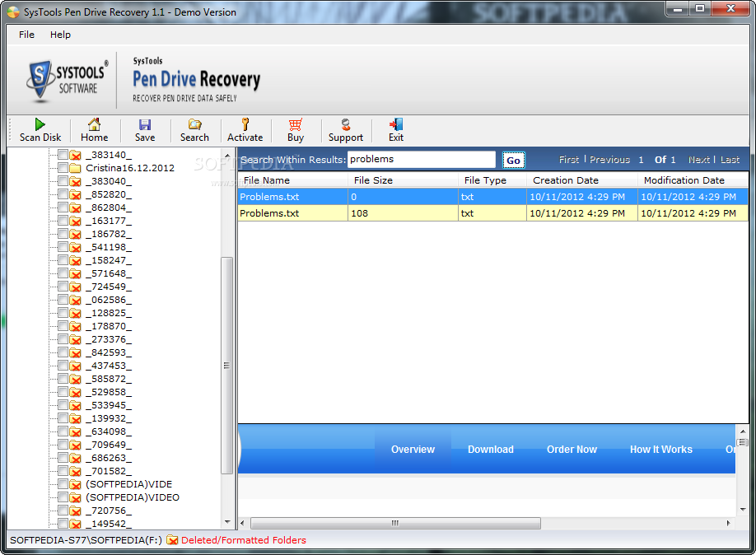The height and width of the screenshot is (555, 756).
Task: Go to the Next results page
Action: [x=698, y=160]
